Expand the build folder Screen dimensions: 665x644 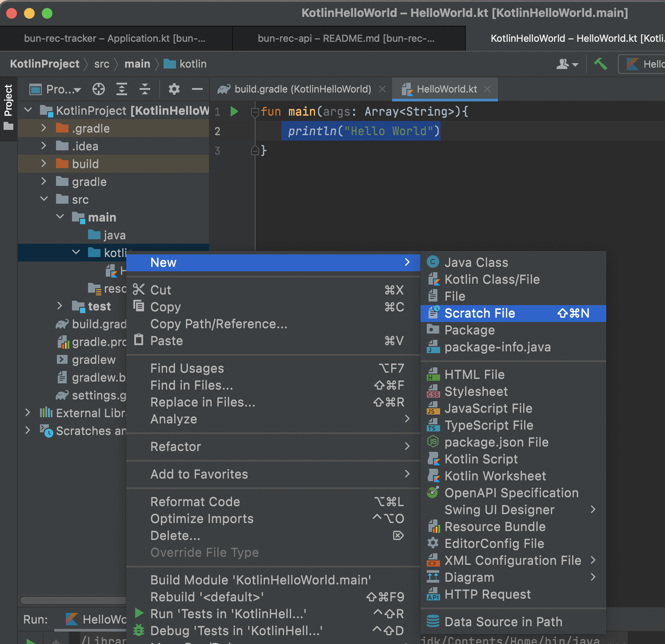(x=44, y=164)
